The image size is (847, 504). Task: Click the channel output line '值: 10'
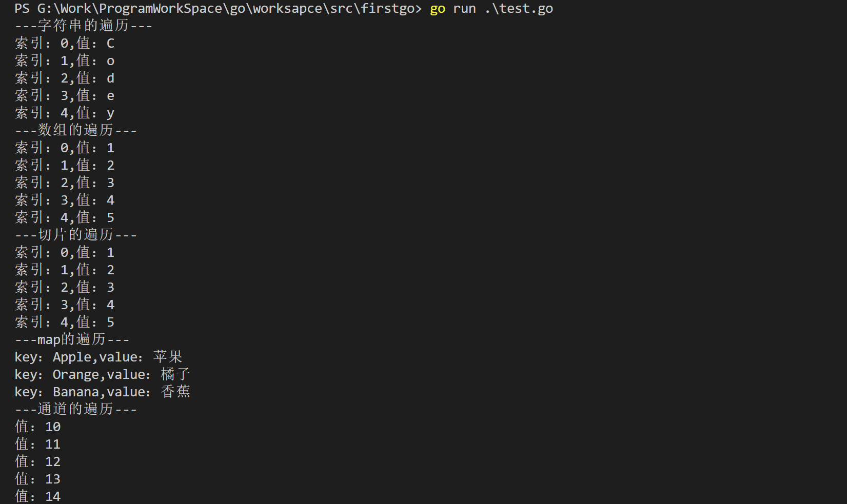(38, 427)
